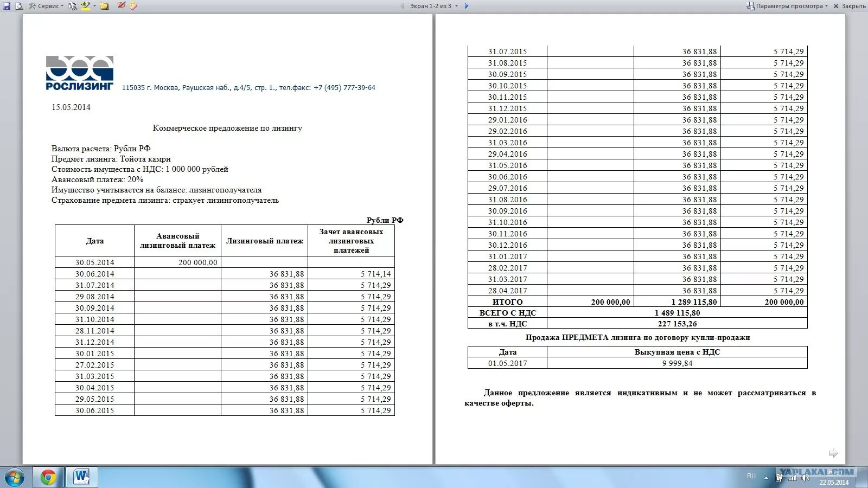
Task: Click the power battery tray icon
Action: click(779, 477)
